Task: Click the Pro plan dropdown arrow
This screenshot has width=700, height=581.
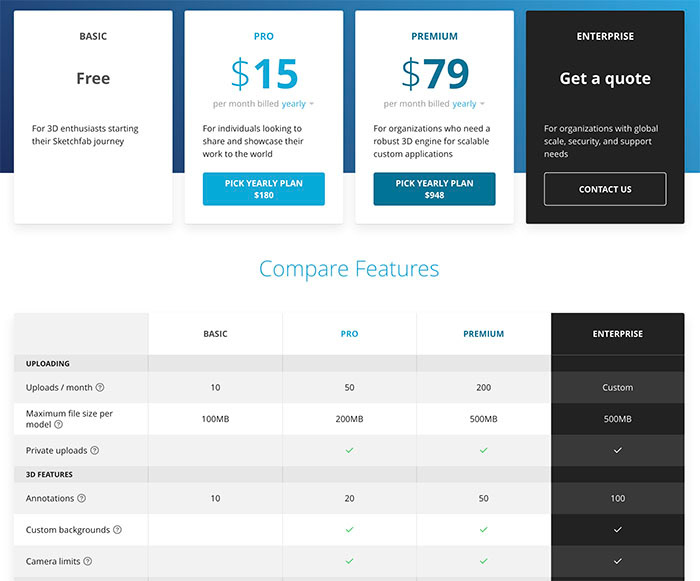Action: [x=312, y=104]
